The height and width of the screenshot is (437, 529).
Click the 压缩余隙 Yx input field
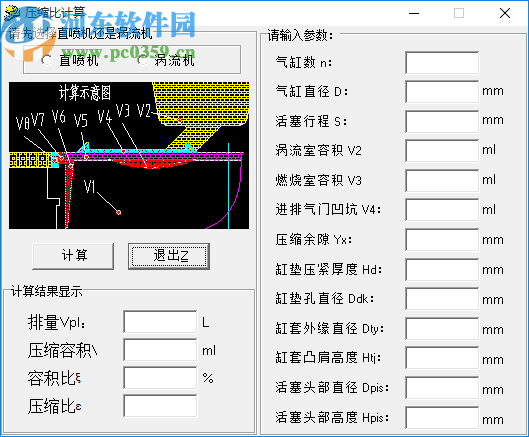pyautogui.click(x=442, y=240)
